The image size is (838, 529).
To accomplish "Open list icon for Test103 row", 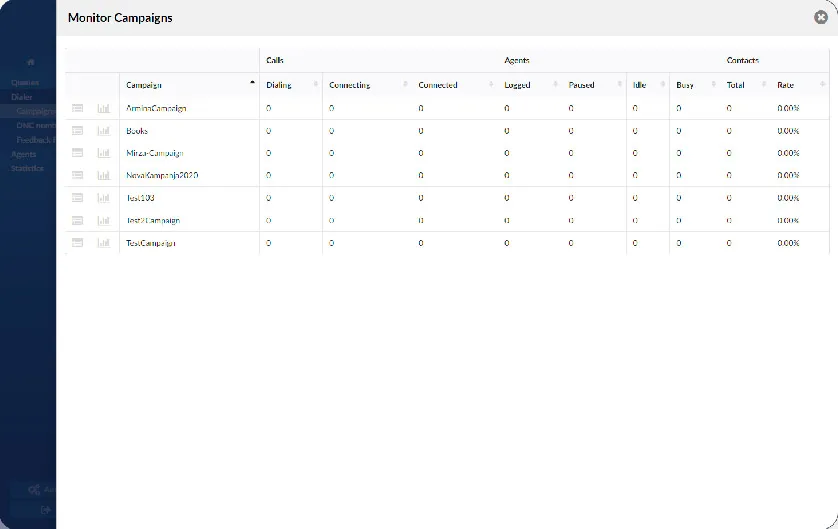I will click(x=78, y=198).
